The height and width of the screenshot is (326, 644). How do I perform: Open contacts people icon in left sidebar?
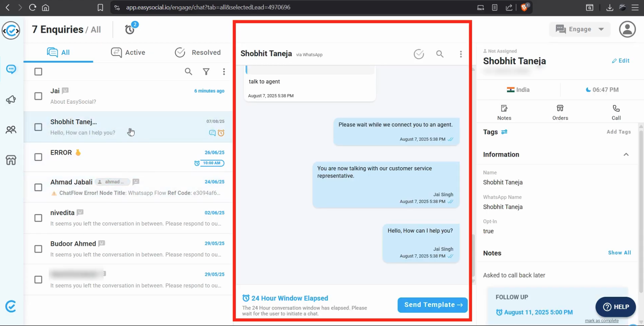[x=11, y=130]
